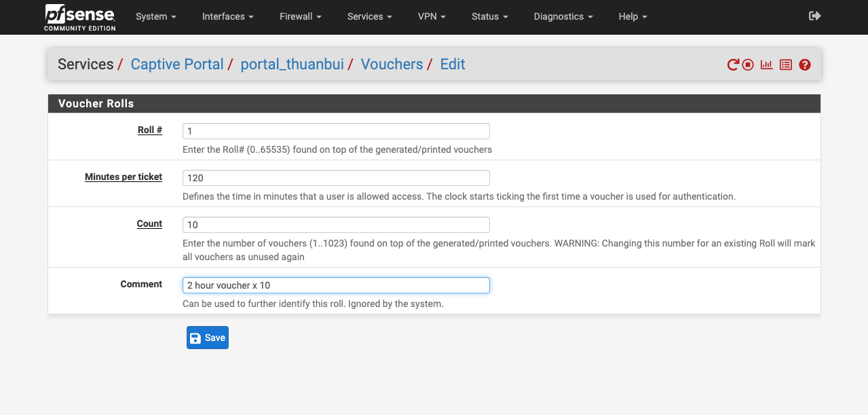Open the Interfaces dropdown menu

227,16
